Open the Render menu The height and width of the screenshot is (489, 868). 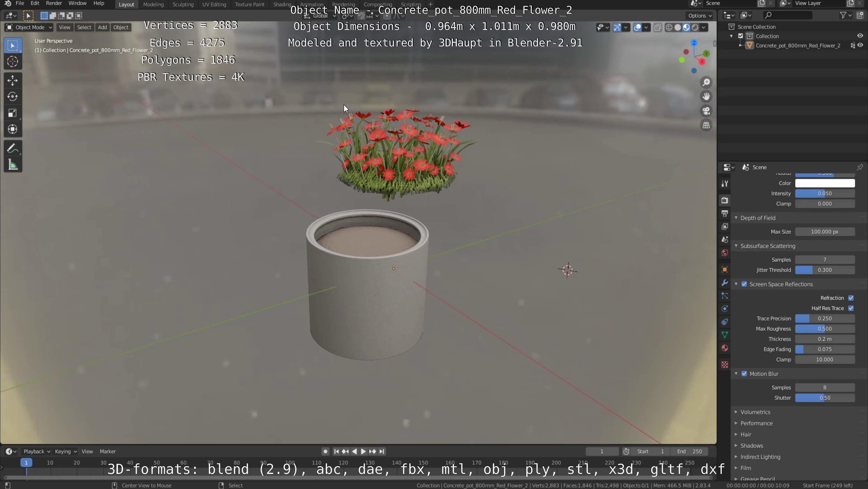54,3
